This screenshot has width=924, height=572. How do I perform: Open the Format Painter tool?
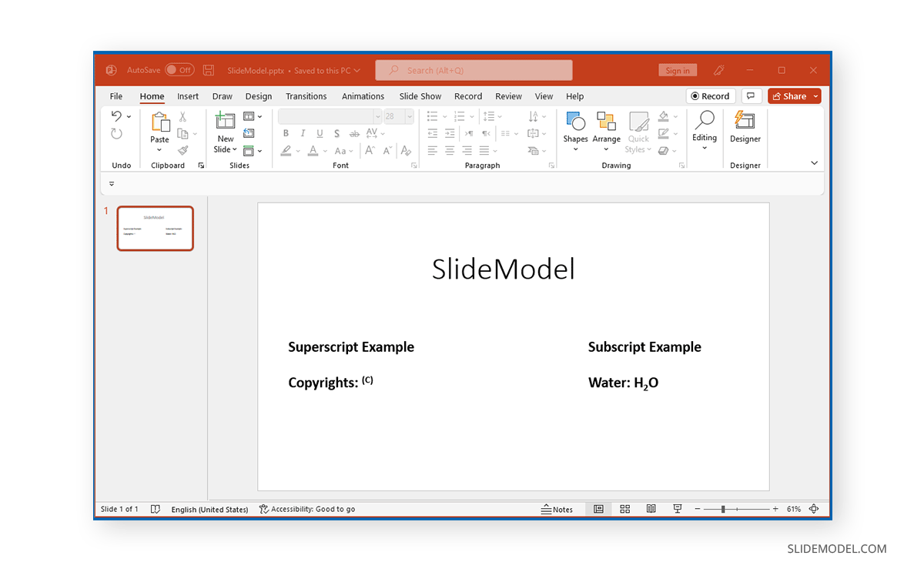click(x=184, y=151)
